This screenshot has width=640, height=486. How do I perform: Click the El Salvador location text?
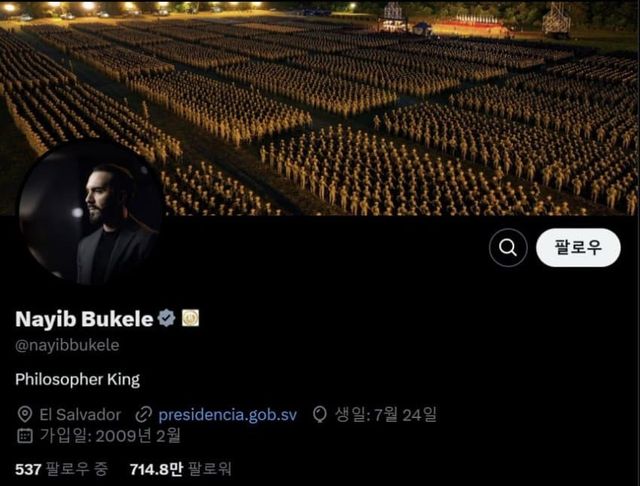click(x=80, y=415)
